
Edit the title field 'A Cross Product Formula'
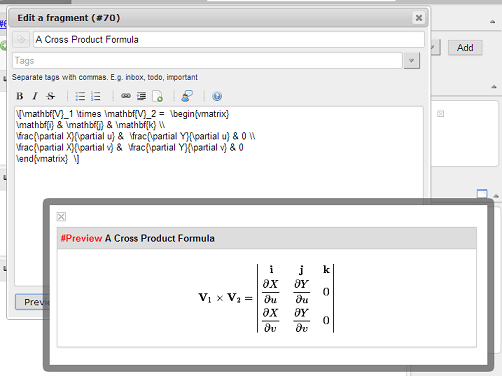pyautogui.click(x=229, y=39)
